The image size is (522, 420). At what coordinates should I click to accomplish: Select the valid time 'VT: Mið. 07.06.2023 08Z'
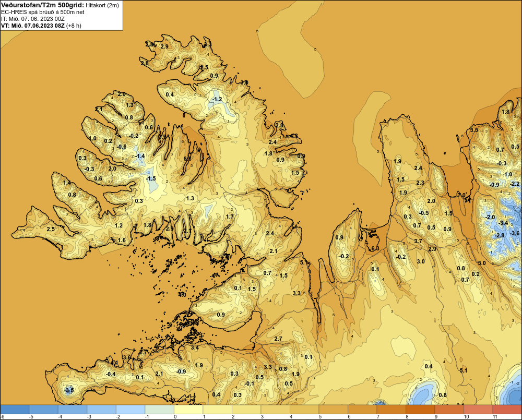point(32,26)
